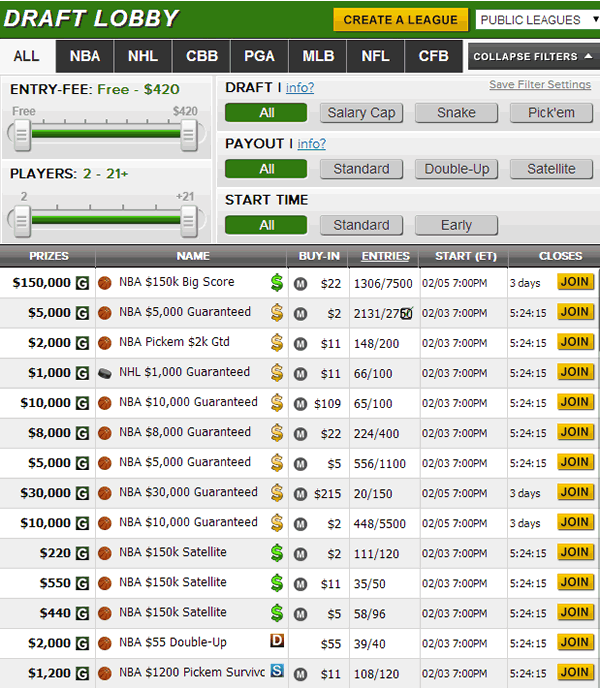Click basketball icon for NBA $8,000 Guaranteed
This screenshot has width=600, height=688.
[104, 433]
